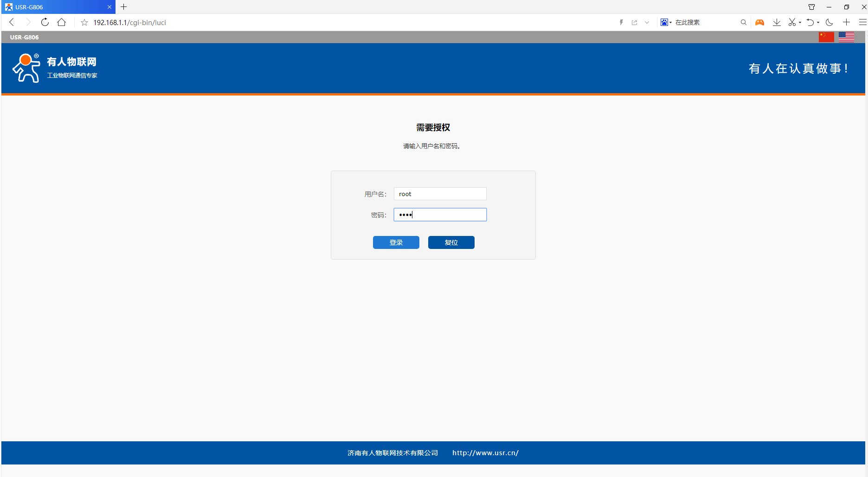Switch language using the US flag icon
The image size is (868, 477).
click(x=846, y=37)
